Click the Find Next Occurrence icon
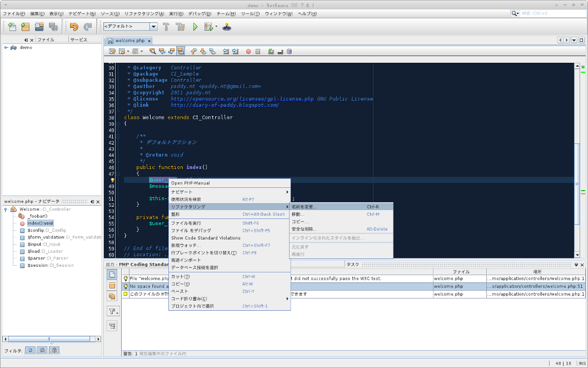 pyautogui.click(x=171, y=51)
